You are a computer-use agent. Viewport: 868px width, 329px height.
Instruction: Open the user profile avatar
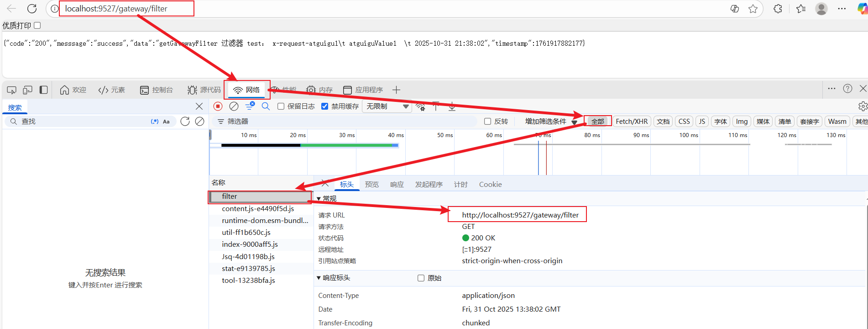[821, 9]
